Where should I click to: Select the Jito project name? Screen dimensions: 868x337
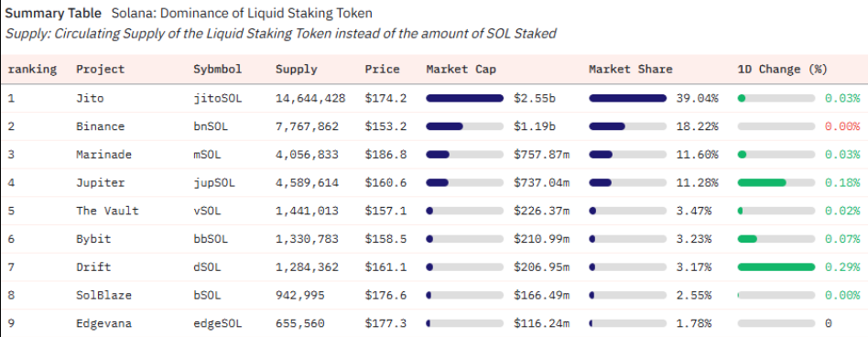point(90,99)
